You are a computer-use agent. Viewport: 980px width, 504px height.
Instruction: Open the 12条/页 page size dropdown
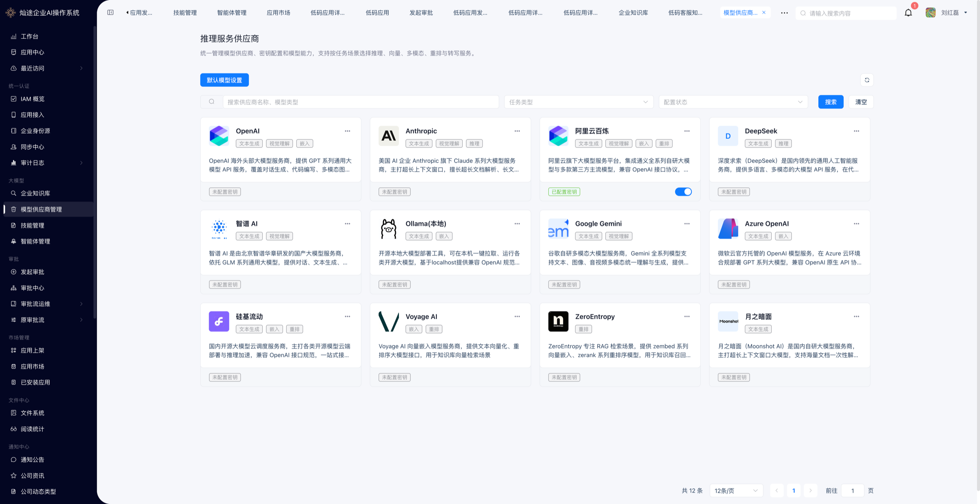click(736, 491)
